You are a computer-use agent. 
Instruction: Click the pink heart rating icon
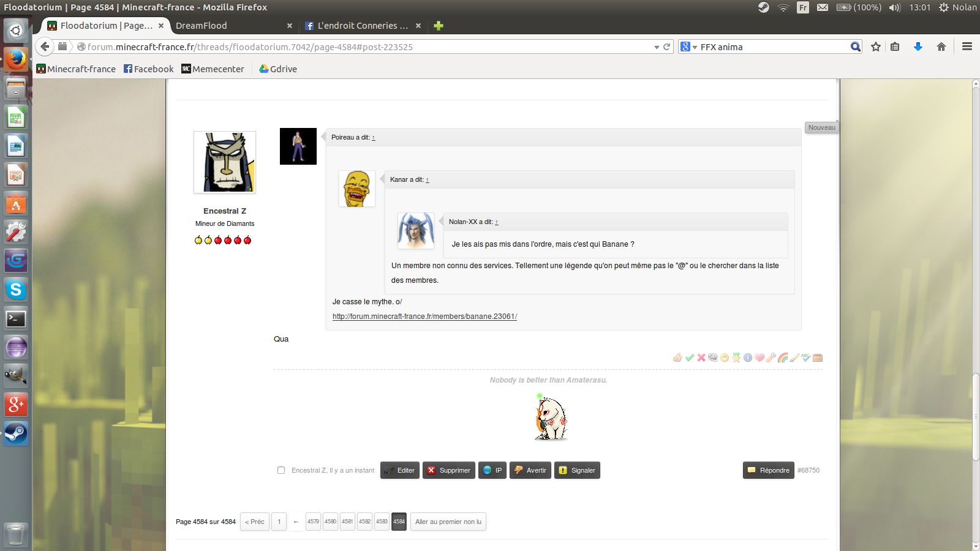tap(759, 358)
